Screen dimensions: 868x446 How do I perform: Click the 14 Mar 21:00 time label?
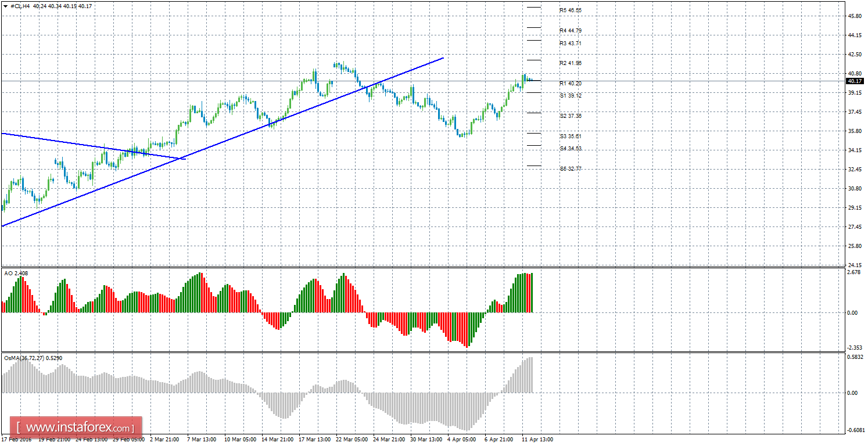point(278,440)
